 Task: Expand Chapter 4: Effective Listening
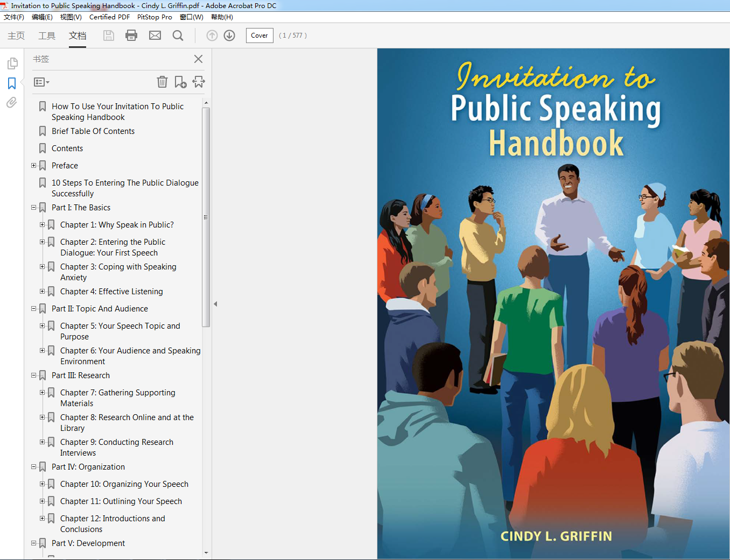click(42, 291)
